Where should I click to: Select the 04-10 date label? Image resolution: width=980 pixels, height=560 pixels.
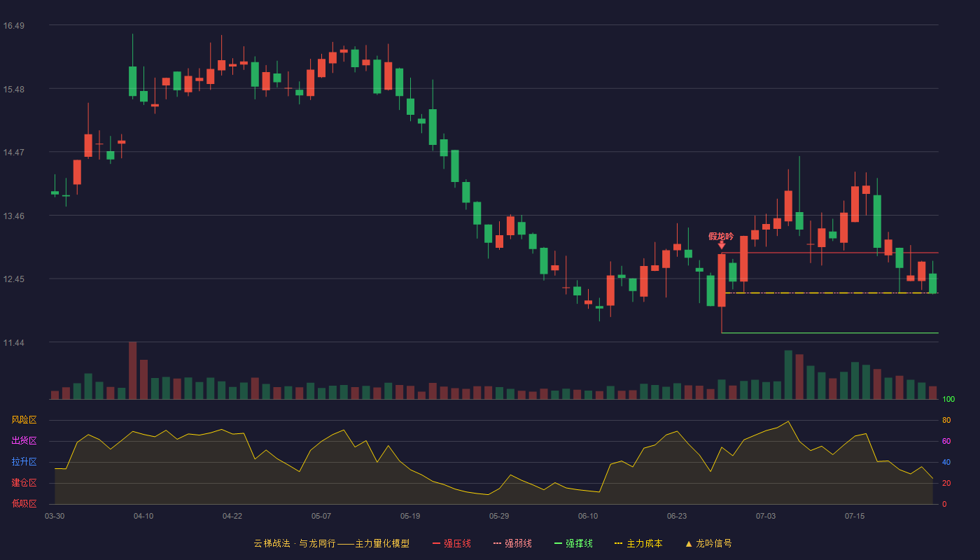[143, 516]
